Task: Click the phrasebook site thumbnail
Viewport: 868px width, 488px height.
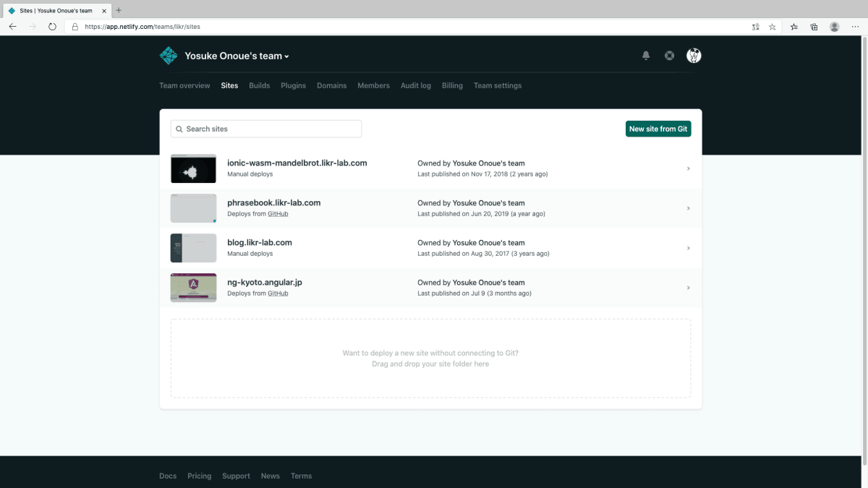Action: pyautogui.click(x=193, y=208)
